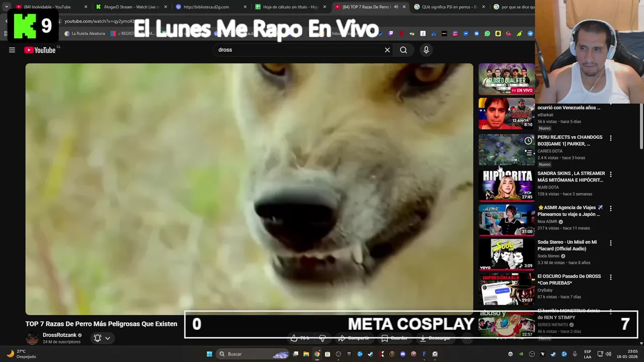The width and height of the screenshot is (644, 362).
Task: Open options for OSCURO Pasado video
Action: click(611, 277)
